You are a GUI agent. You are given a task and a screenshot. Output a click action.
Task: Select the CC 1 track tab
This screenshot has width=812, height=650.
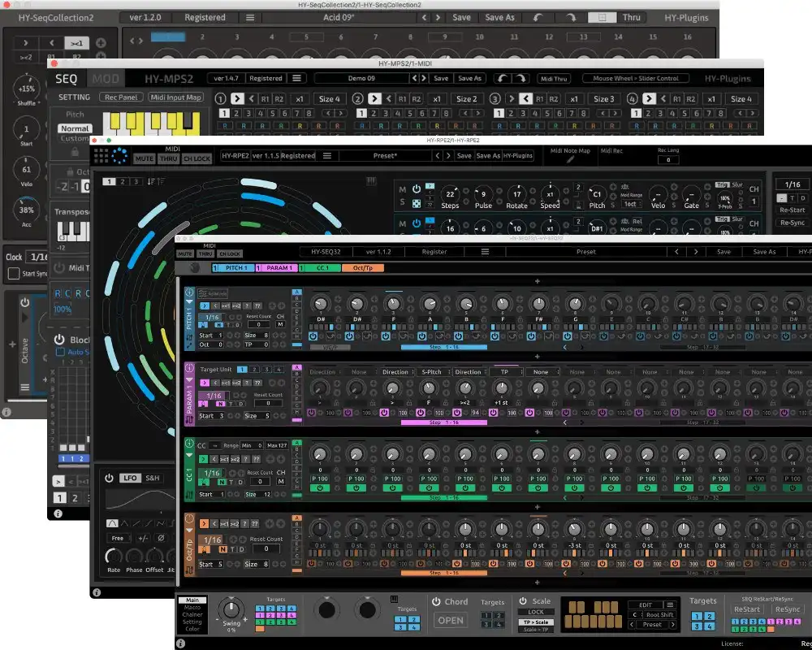click(x=320, y=268)
